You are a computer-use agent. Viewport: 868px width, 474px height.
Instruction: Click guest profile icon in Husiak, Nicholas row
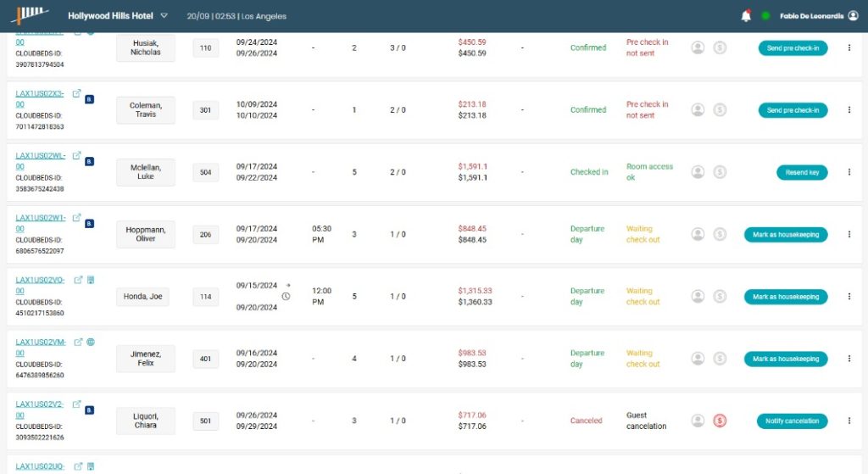coord(698,48)
